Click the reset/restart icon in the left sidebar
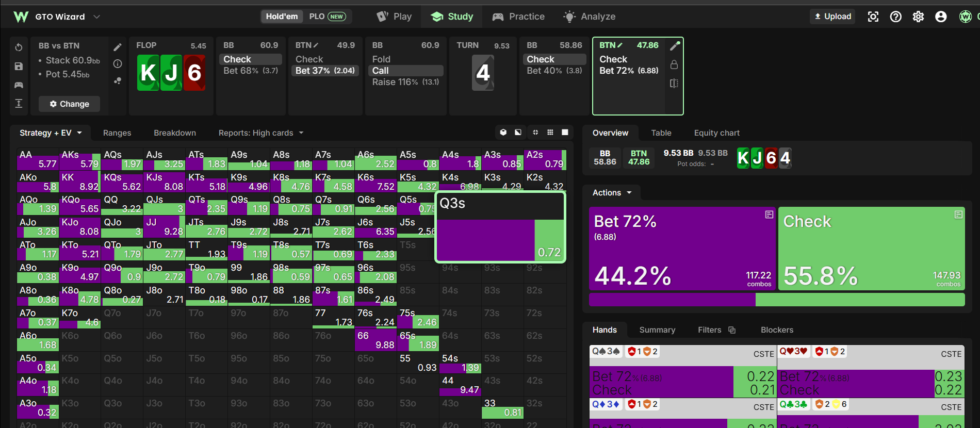The image size is (980, 428). coord(19,47)
